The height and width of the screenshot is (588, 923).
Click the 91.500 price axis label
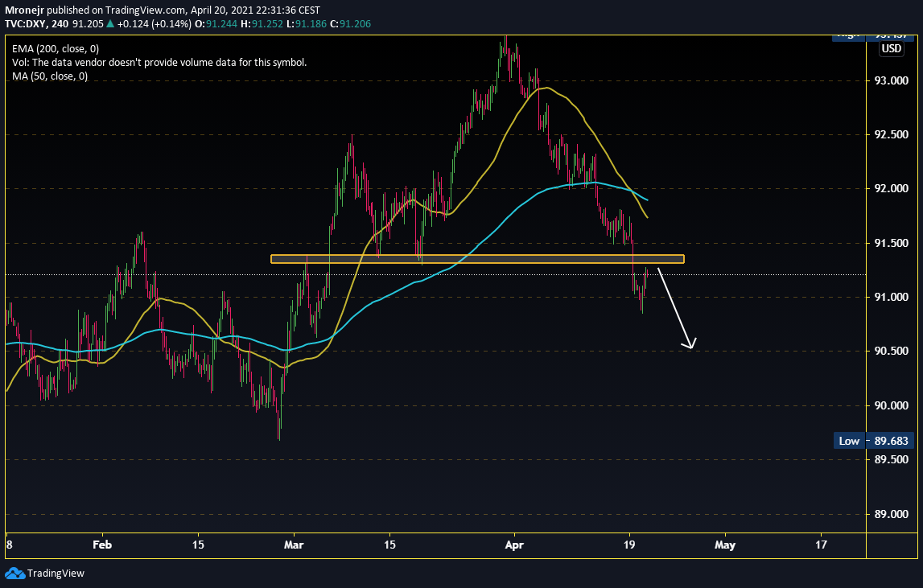tap(891, 243)
